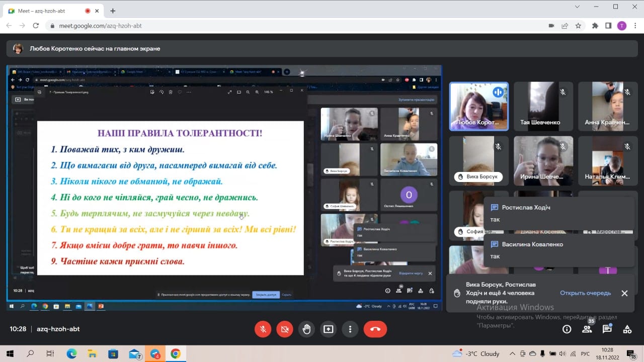Open the chat panel icon
Screen dimensions: 644x362
coord(607,329)
